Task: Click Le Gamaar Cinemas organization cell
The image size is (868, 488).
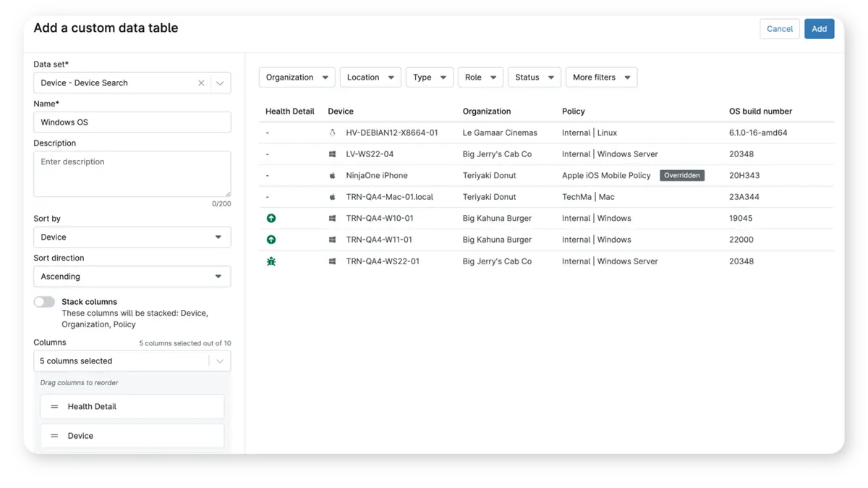Action: pos(500,133)
